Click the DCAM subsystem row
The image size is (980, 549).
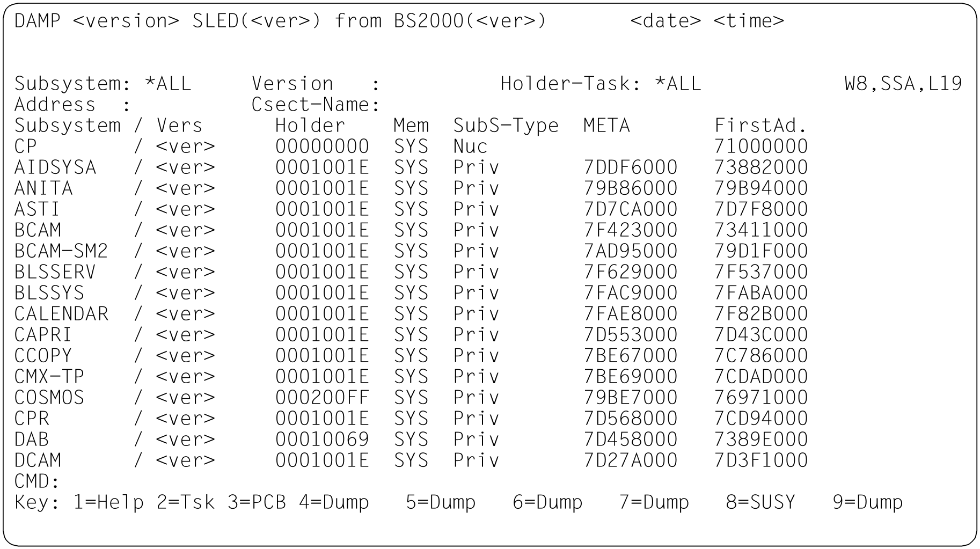point(38,460)
